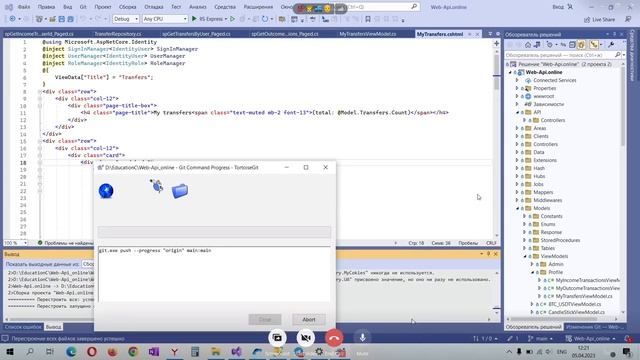Click the taskbar search magnifier icon
This screenshot has width=640, height=360.
coord(30,351)
